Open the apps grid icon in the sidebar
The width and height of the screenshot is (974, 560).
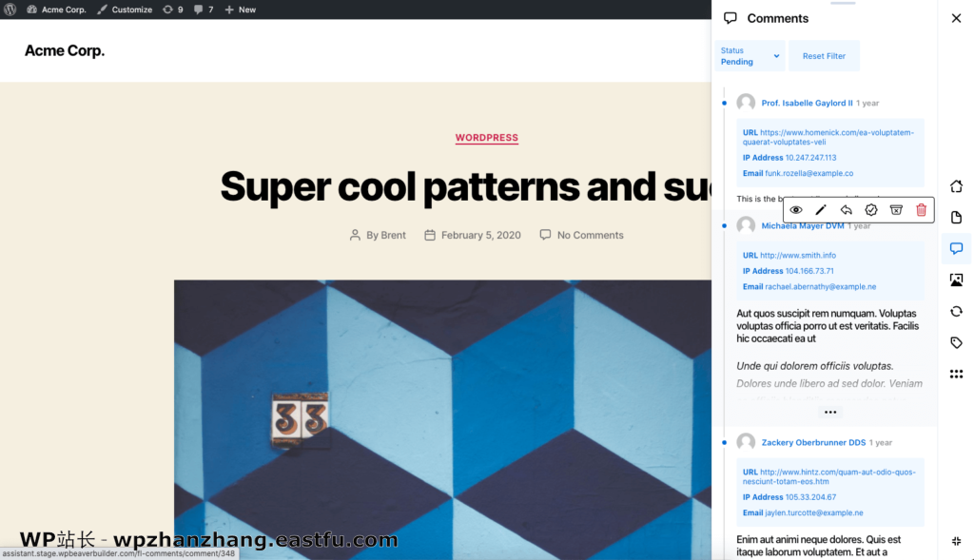[956, 374]
